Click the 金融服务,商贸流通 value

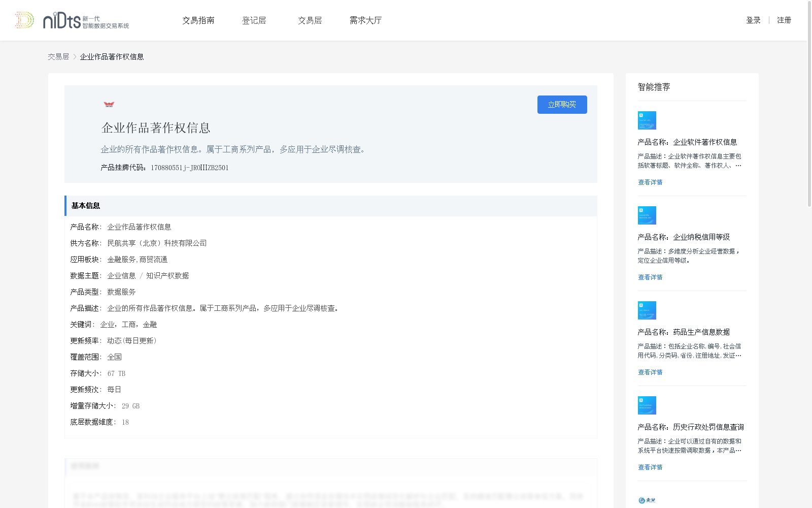[x=137, y=260]
